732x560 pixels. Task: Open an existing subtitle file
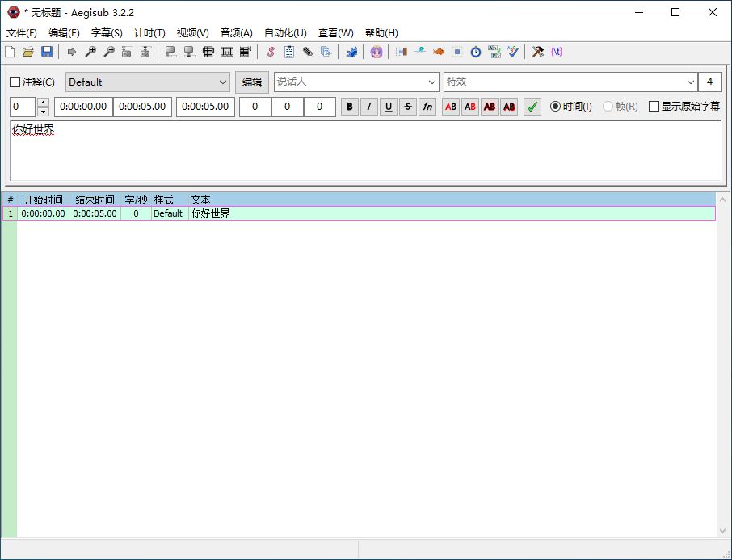pyautogui.click(x=27, y=52)
